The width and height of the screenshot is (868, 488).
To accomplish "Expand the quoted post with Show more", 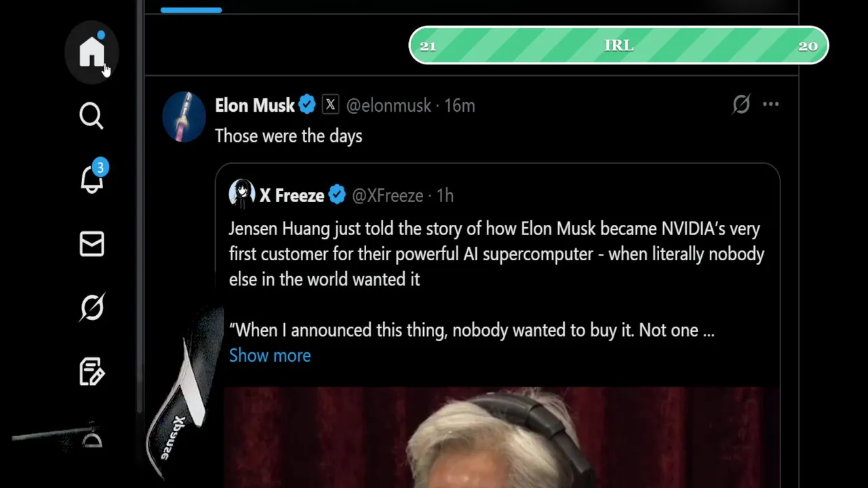I will [270, 355].
